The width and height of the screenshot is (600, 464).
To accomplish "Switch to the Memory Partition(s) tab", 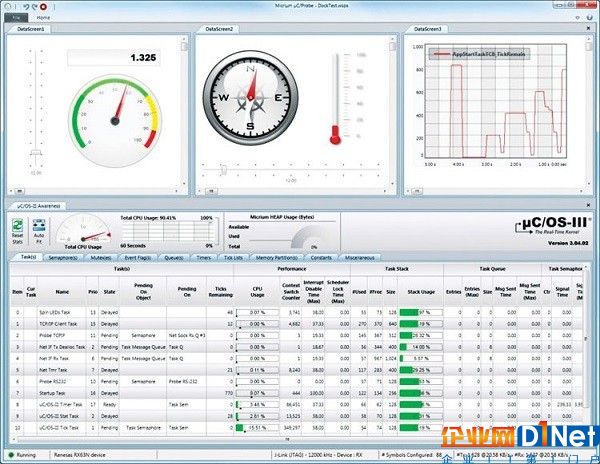I will click(x=276, y=258).
